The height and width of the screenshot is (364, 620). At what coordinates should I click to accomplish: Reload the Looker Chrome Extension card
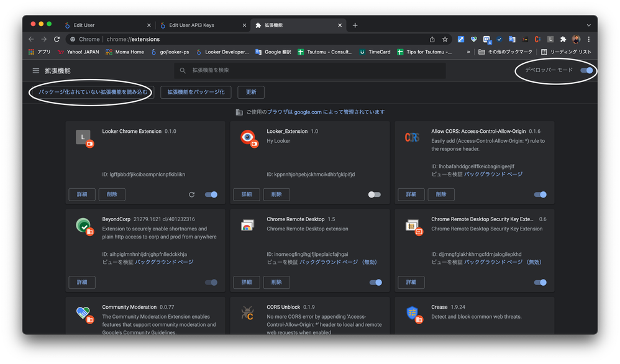(x=192, y=194)
